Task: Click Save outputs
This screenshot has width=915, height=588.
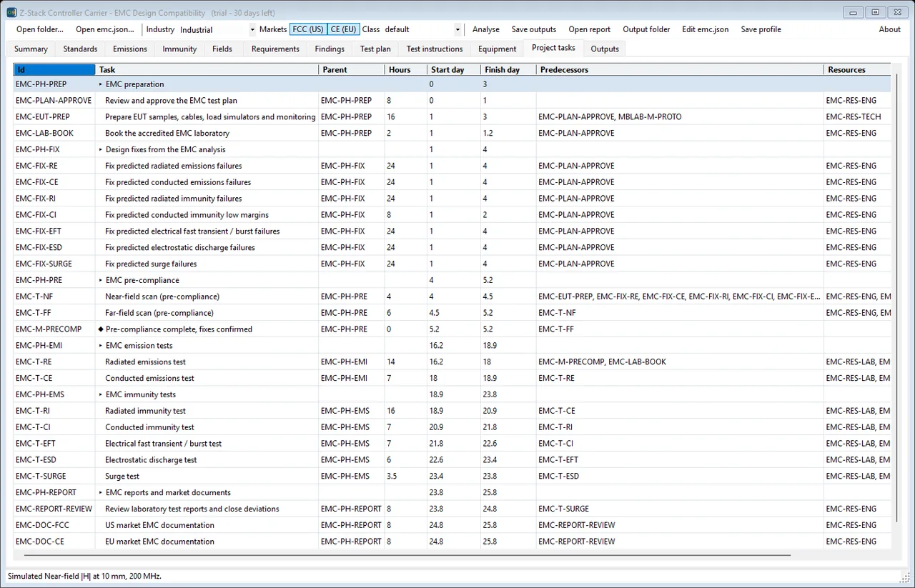Action: coord(534,29)
